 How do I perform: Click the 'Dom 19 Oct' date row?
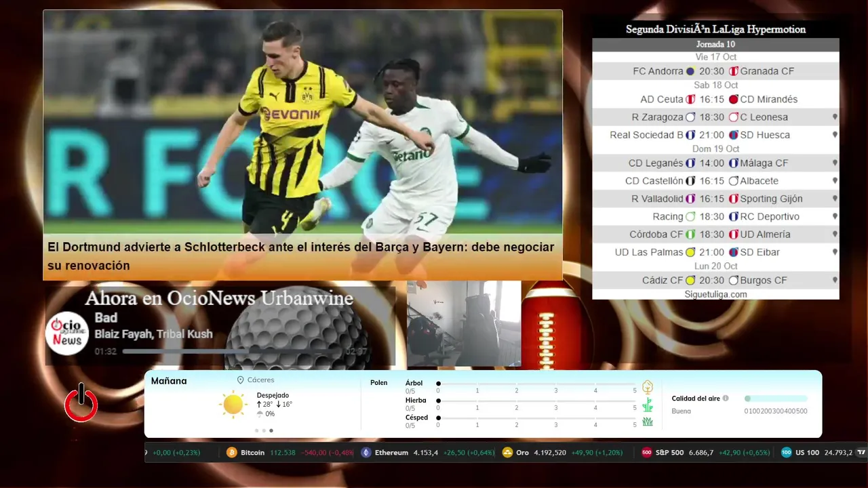[x=715, y=149]
